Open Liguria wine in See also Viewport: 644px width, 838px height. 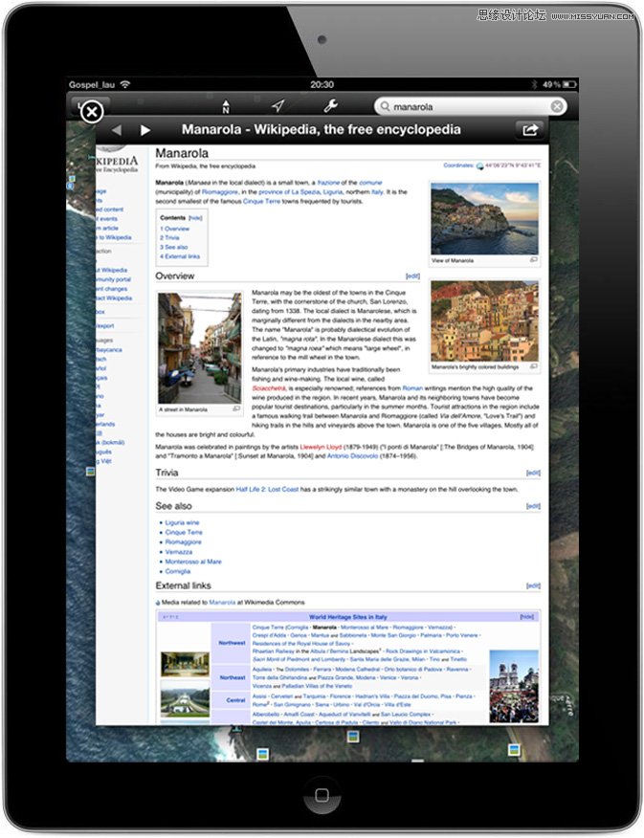click(x=182, y=522)
